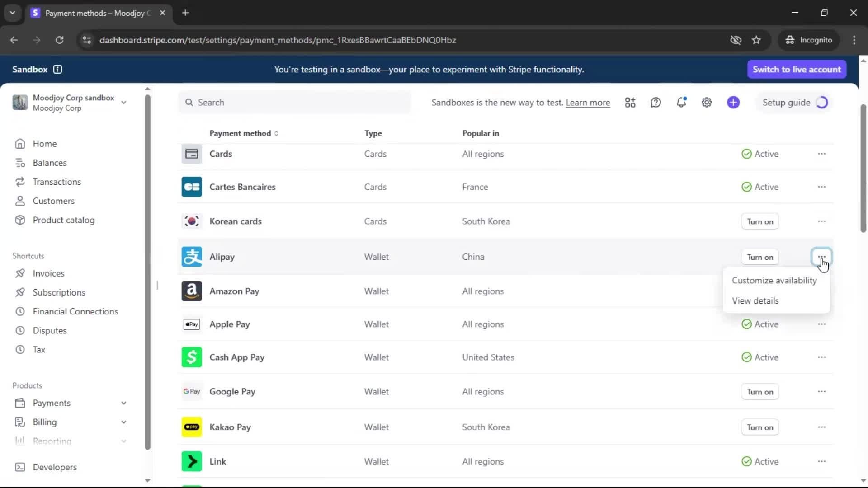This screenshot has height=488, width=868.
Task: Sort by the Payment method column
Action: (x=244, y=133)
